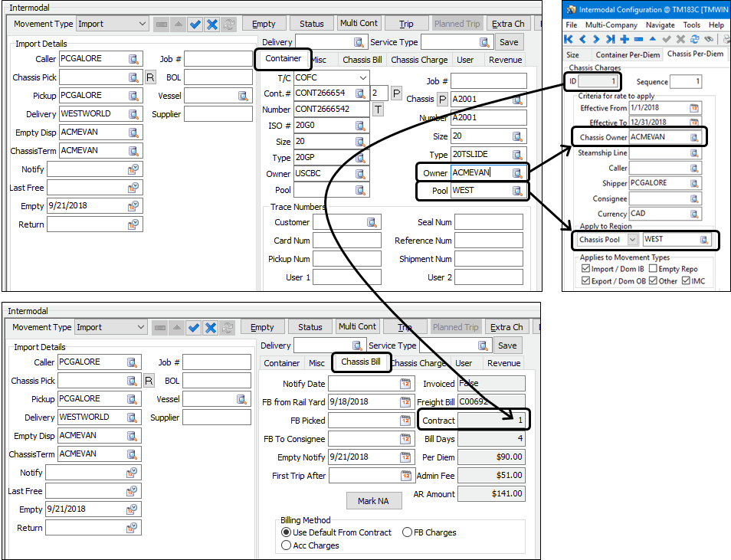Delete record with the blue minus icon

638,39
